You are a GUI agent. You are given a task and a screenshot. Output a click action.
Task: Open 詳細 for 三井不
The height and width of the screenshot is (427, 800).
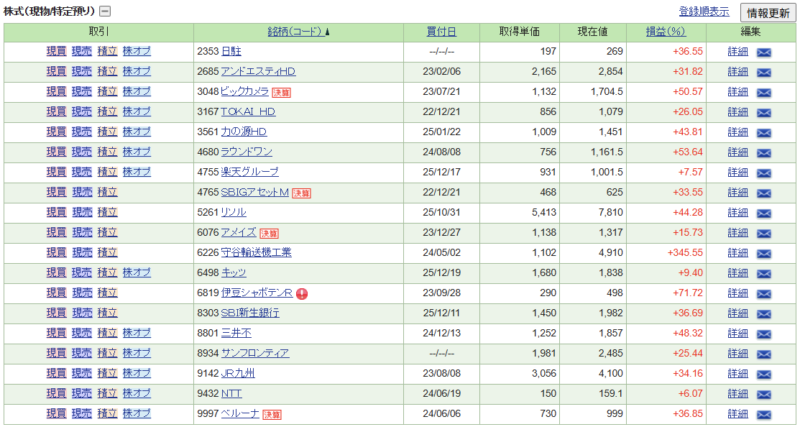click(x=737, y=333)
